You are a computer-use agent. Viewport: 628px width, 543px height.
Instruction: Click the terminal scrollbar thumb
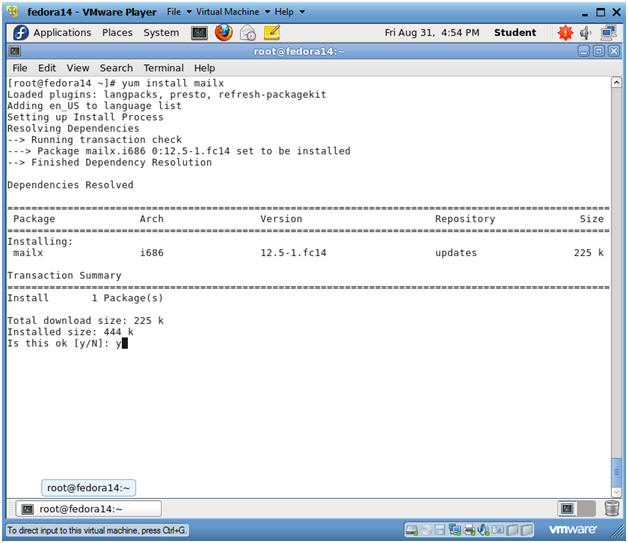coord(616,472)
